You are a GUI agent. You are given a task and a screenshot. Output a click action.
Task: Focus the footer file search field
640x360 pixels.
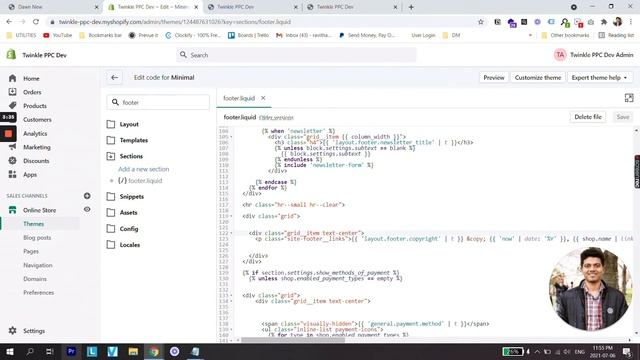coord(158,102)
